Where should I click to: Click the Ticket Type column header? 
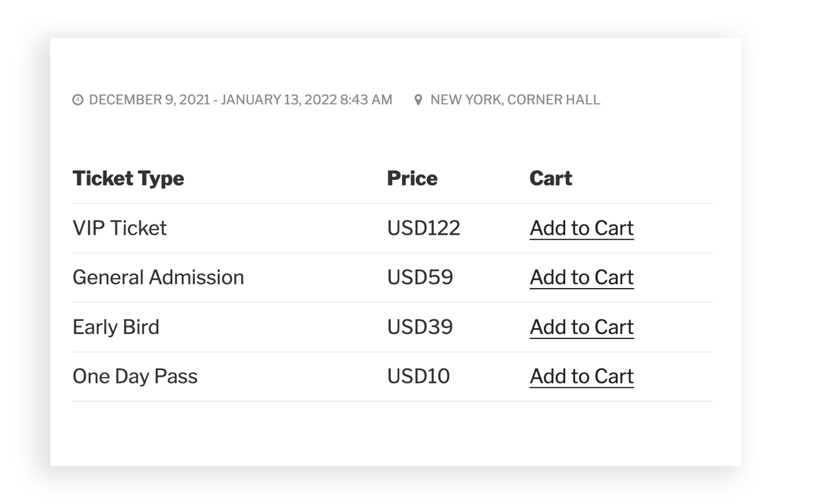128,179
